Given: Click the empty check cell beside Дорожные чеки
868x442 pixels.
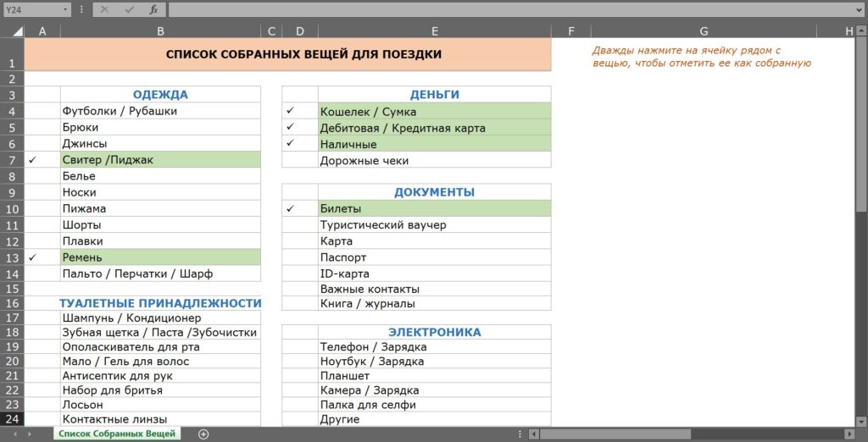Looking at the screenshot, I should pyautogui.click(x=299, y=160).
